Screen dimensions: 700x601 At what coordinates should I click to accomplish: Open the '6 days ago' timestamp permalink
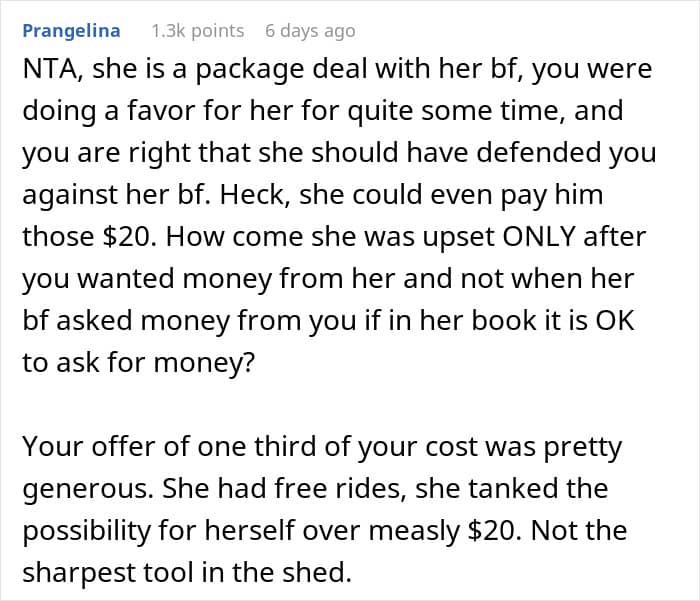[x=310, y=31]
